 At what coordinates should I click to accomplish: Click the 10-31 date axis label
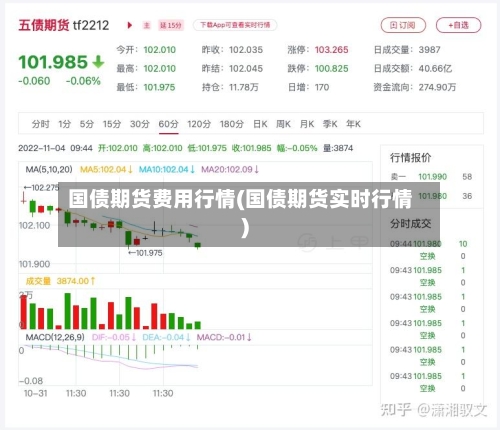click(35, 393)
